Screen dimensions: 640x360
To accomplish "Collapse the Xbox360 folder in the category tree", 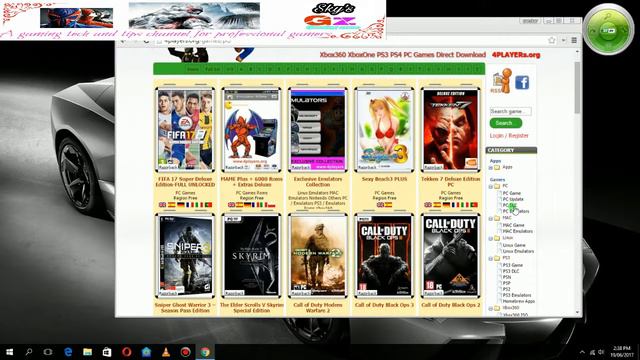I will (x=491, y=308).
